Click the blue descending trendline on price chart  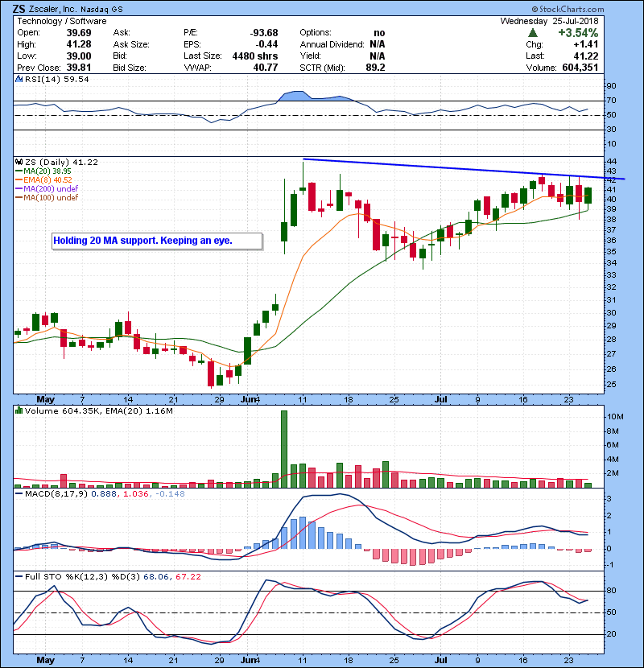point(464,169)
